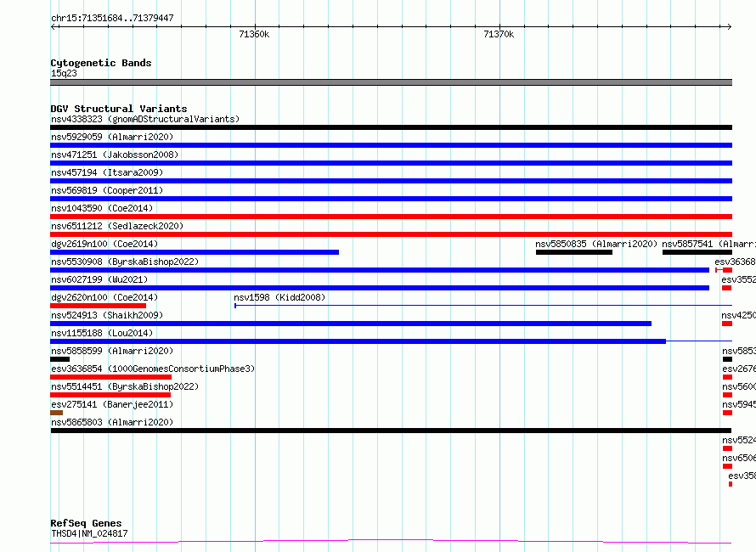Viewport: 756px width, 552px height.
Task: Select the blue dgv2619n100 variant bar
Action: point(195,252)
